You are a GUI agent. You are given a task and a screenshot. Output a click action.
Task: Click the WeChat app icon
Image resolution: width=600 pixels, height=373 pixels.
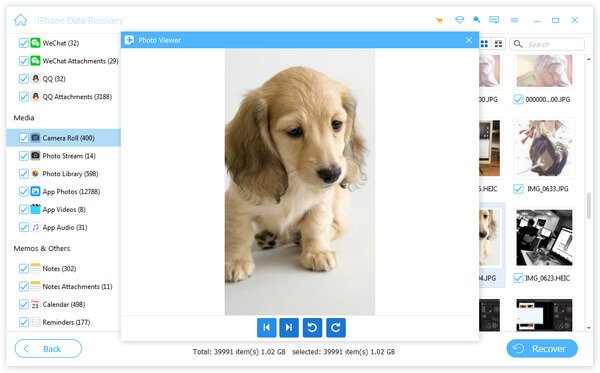tap(35, 43)
